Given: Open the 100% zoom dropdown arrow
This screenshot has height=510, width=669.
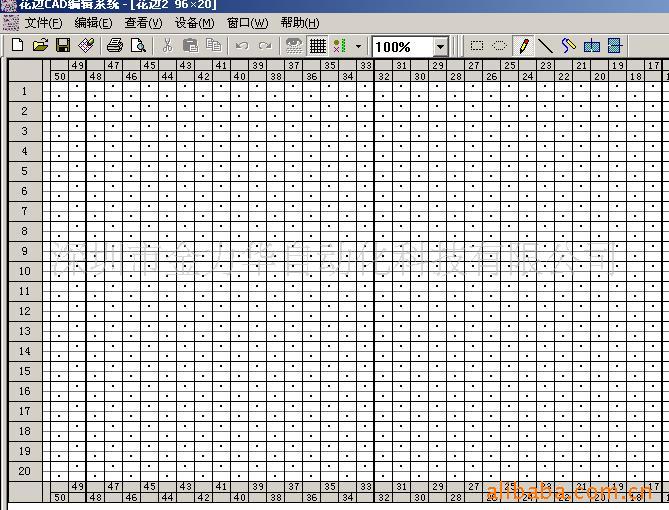Looking at the screenshot, I should 440,47.
